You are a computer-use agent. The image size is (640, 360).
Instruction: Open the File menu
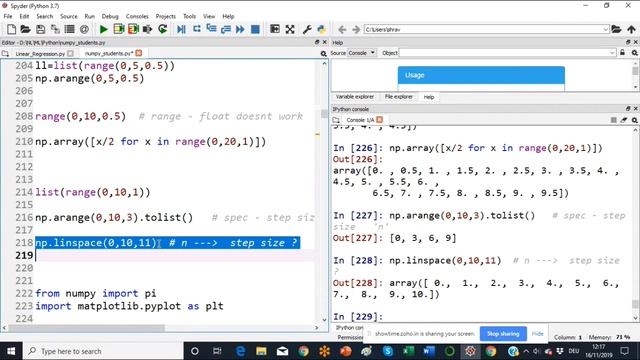(8, 16)
